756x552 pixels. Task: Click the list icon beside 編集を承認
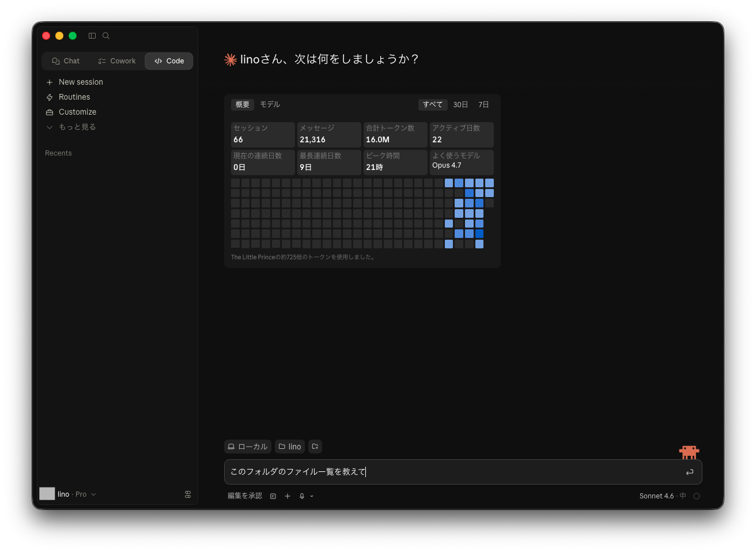click(x=273, y=496)
